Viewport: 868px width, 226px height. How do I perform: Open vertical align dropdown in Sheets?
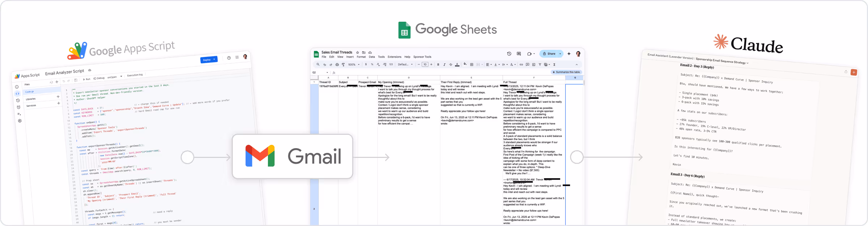tap(497, 64)
